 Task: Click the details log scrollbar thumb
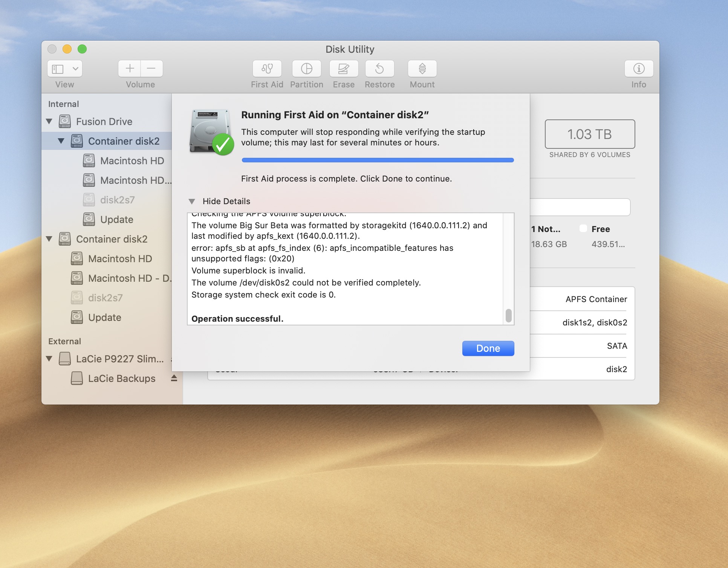pos(508,316)
